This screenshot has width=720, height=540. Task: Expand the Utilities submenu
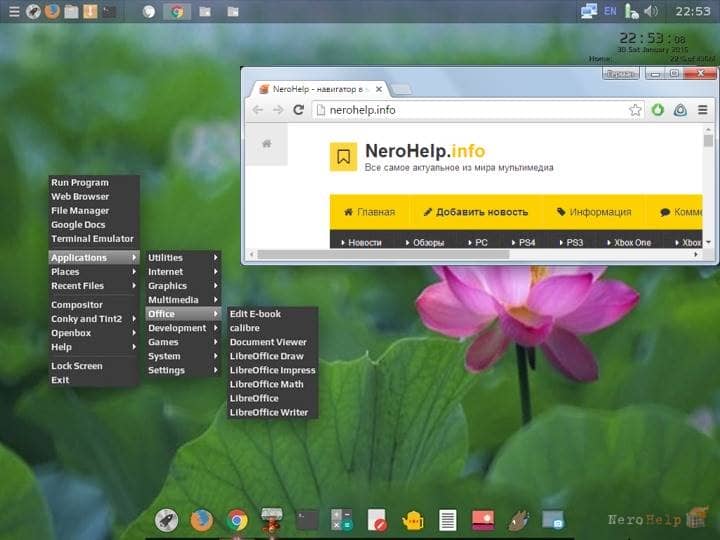(x=183, y=258)
